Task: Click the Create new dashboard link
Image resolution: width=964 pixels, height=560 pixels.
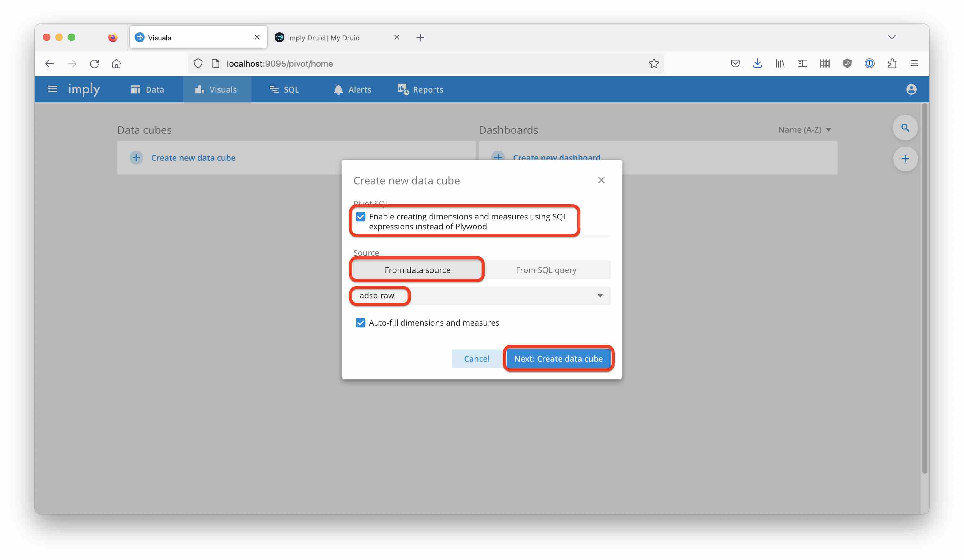Action: coord(557,157)
